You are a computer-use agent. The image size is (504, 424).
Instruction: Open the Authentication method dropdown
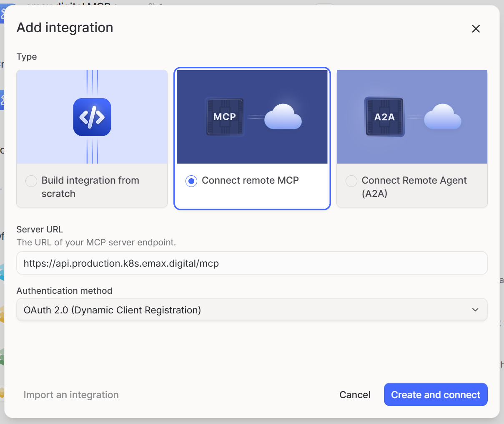(x=252, y=310)
